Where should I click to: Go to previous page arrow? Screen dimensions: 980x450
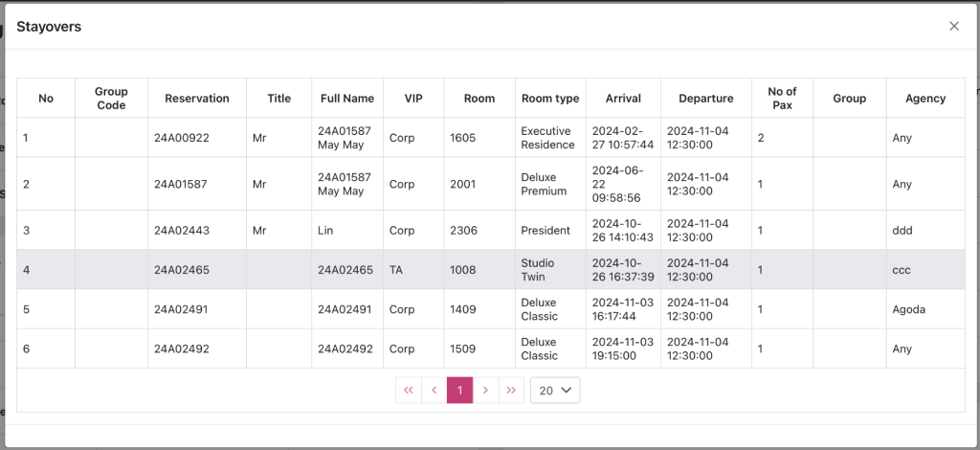tap(434, 391)
